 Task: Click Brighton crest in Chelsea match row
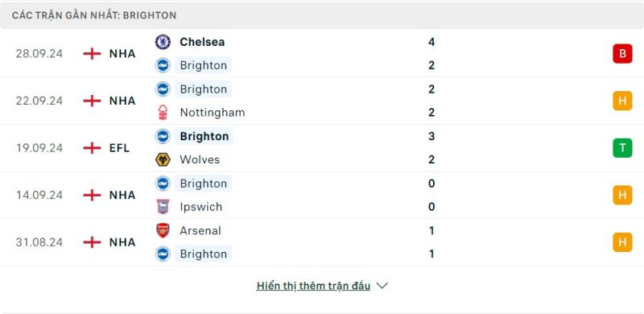coord(163,65)
